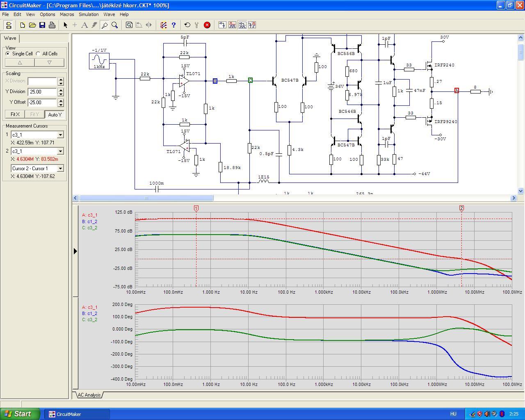This screenshot has height=420, width=525.
Task: Click the Print toolbar icon
Action: tap(52, 25)
